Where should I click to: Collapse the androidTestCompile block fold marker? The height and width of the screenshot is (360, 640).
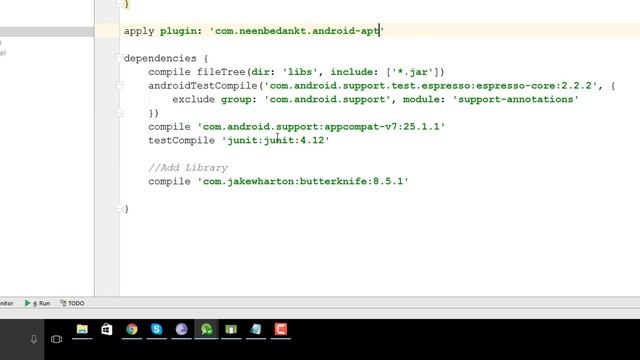tap(119, 85)
